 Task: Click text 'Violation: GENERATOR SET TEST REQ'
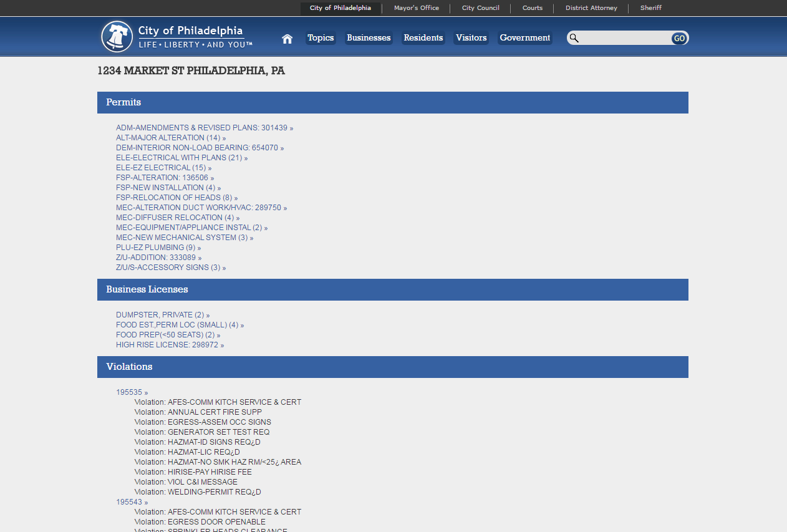click(202, 432)
